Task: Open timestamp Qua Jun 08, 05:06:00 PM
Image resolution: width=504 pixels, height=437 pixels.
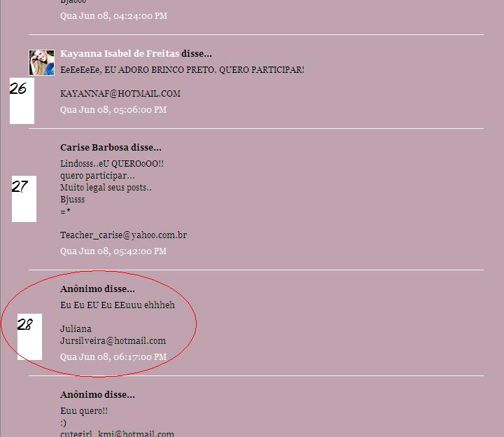Action: point(113,110)
